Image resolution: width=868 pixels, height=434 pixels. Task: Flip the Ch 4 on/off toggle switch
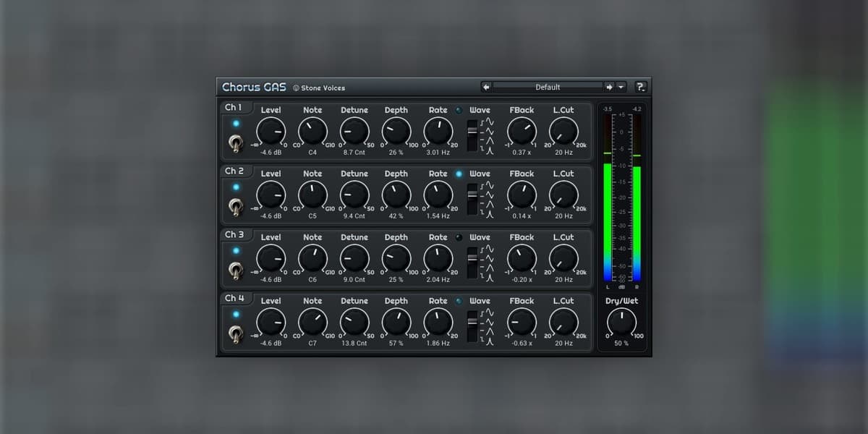pyautogui.click(x=236, y=336)
